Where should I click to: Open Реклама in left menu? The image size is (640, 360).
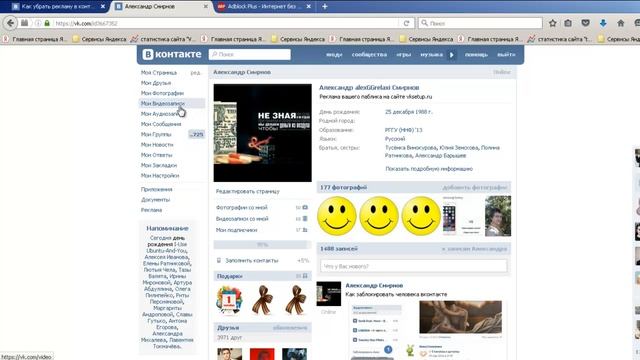[151, 210]
